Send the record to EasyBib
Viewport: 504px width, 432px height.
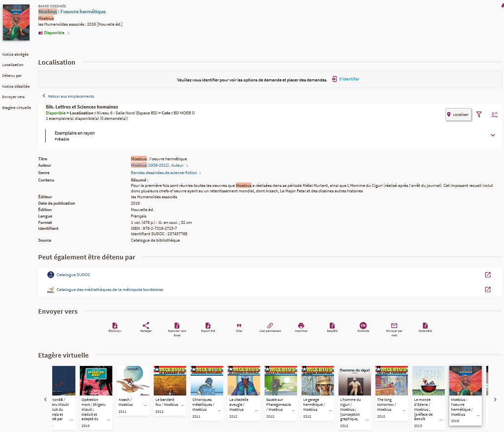click(332, 325)
